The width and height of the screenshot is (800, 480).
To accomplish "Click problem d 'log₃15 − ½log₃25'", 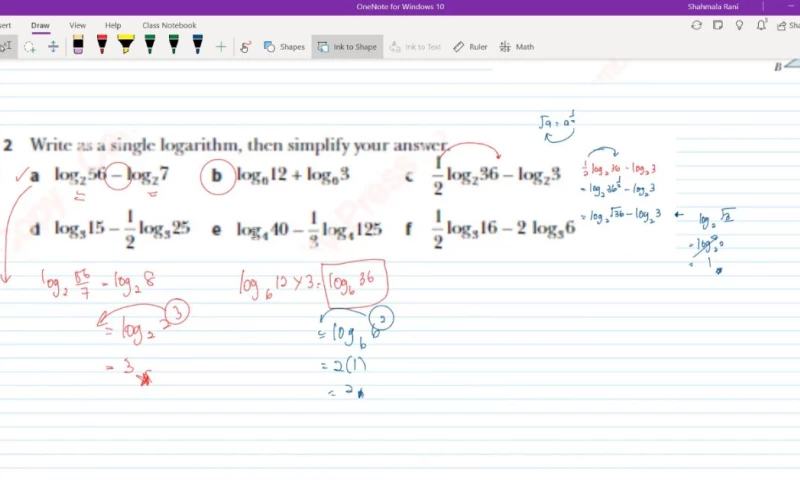I will [x=122, y=229].
